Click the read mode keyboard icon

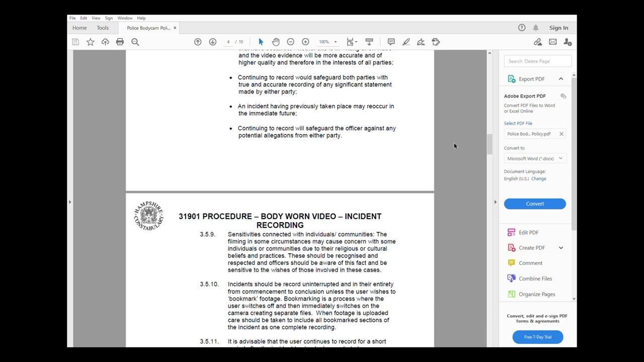[369, 42]
